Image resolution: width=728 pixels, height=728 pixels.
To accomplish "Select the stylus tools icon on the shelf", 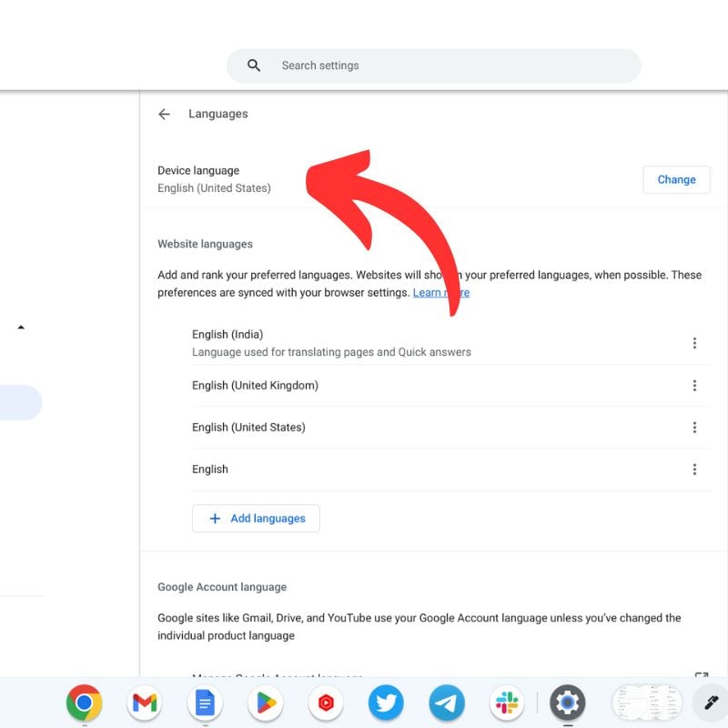I will coord(711,703).
